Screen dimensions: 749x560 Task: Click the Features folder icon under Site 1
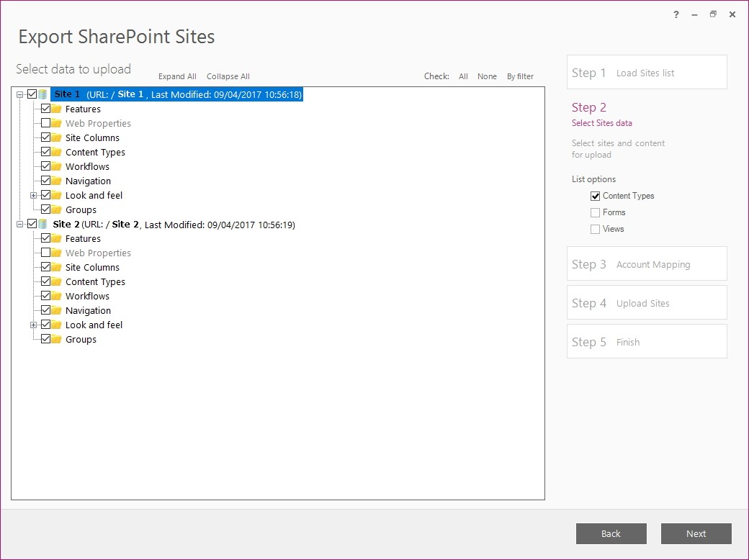56,109
